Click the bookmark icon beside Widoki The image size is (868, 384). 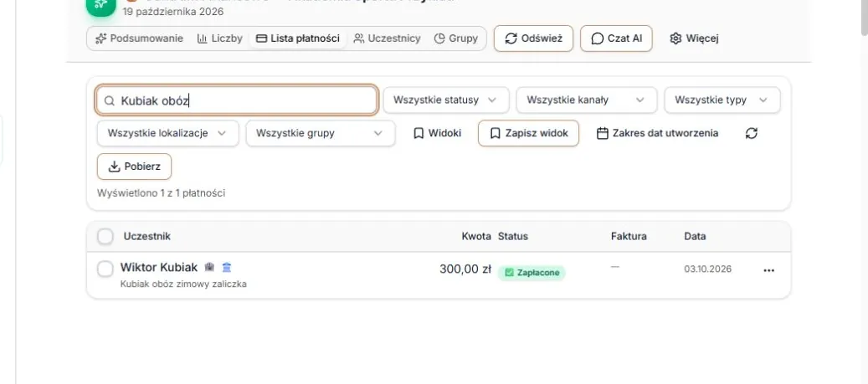click(x=419, y=133)
